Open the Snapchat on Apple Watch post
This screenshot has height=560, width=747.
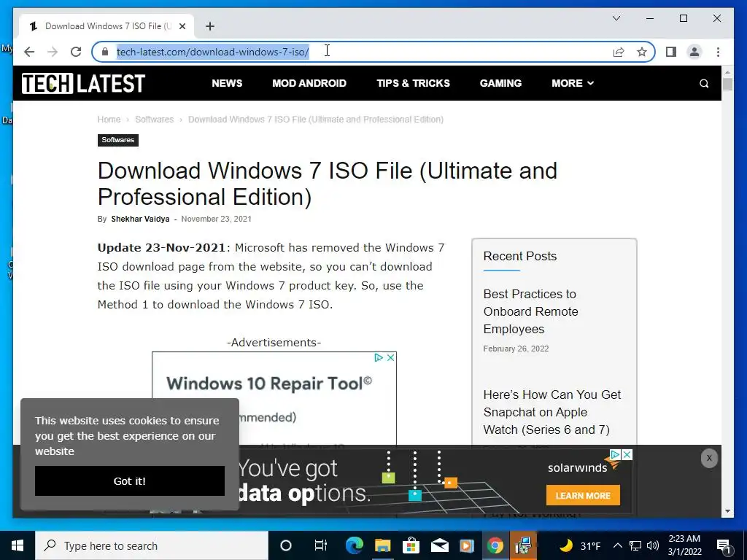pyautogui.click(x=551, y=413)
